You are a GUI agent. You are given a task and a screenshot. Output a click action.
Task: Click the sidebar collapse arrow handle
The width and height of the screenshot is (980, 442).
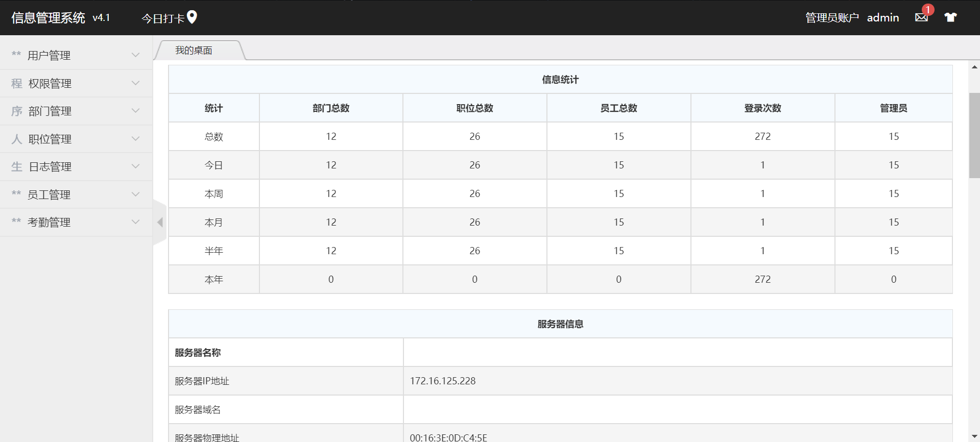tap(160, 222)
